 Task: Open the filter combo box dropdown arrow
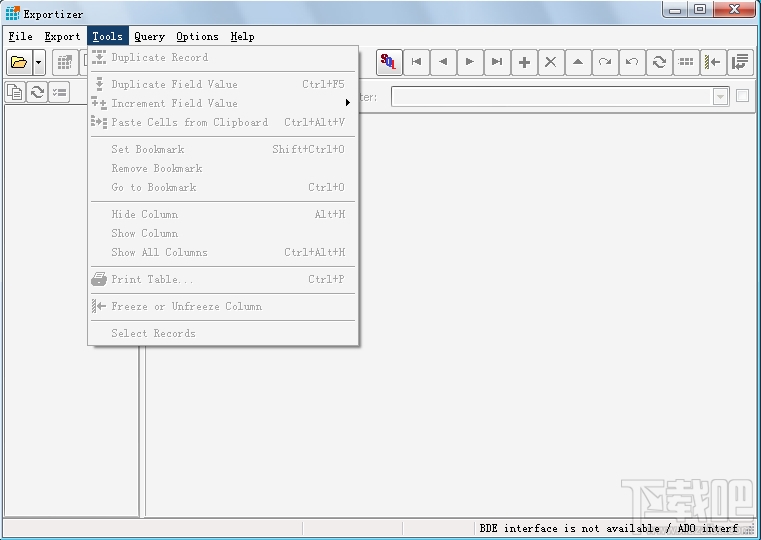721,97
